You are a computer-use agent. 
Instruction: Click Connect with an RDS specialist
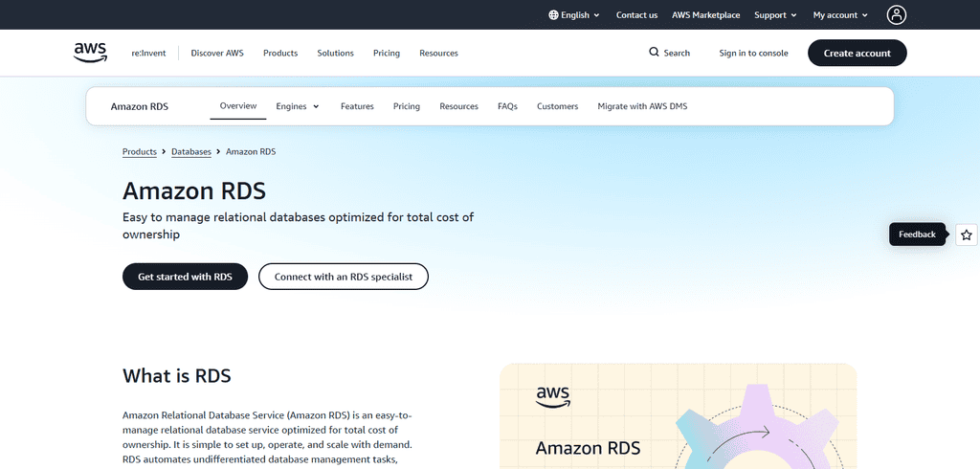tap(344, 277)
